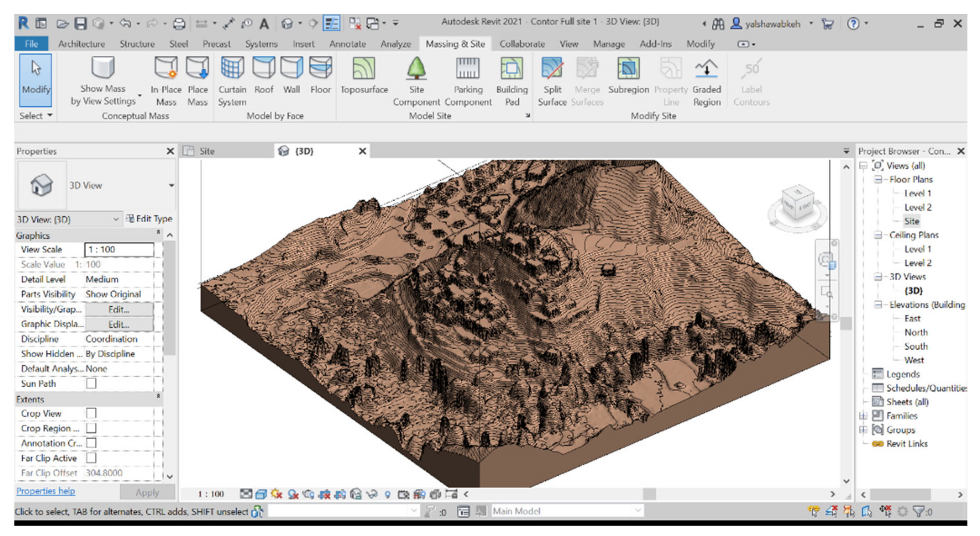This screenshot has height=536, width=980.
Task: Switch to the Site view tab
Action: (207, 151)
